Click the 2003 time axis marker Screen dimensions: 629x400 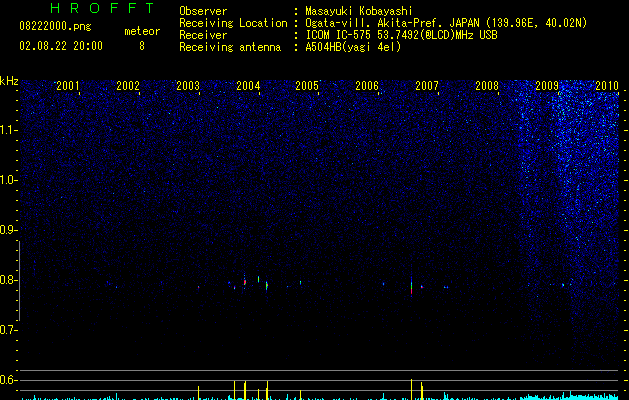tap(188, 85)
